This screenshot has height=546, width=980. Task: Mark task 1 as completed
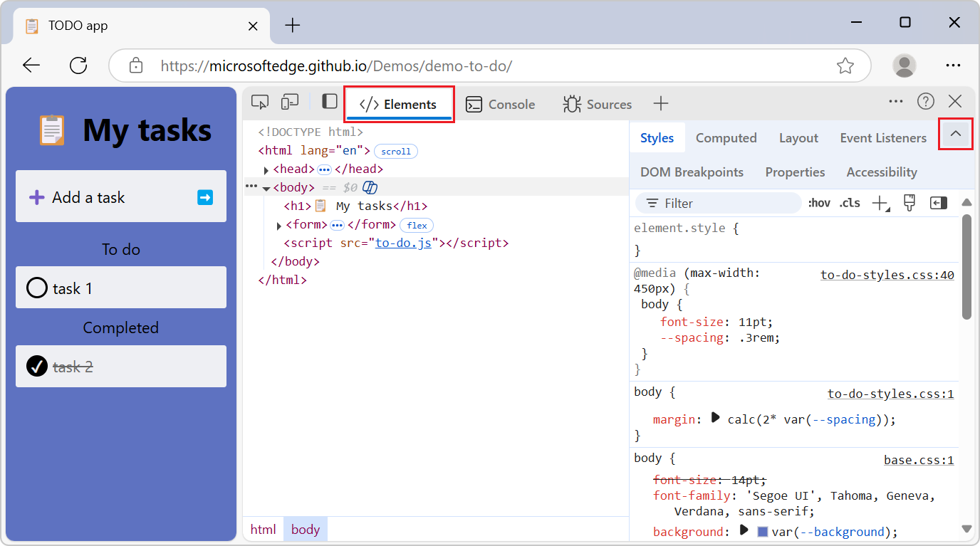[x=36, y=288]
